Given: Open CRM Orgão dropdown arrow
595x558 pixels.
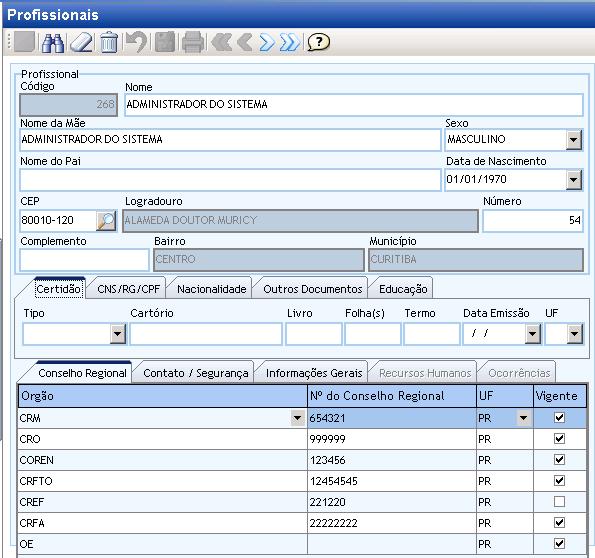Looking at the screenshot, I should tap(298, 418).
